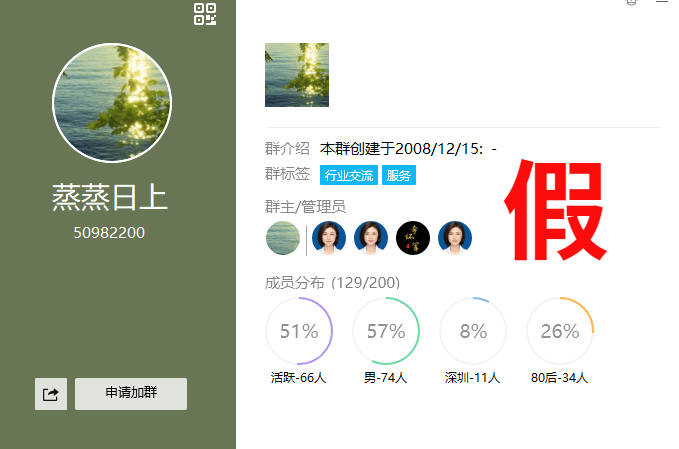Click the square group cover thumbnail
The image size is (679, 449).
(x=297, y=75)
